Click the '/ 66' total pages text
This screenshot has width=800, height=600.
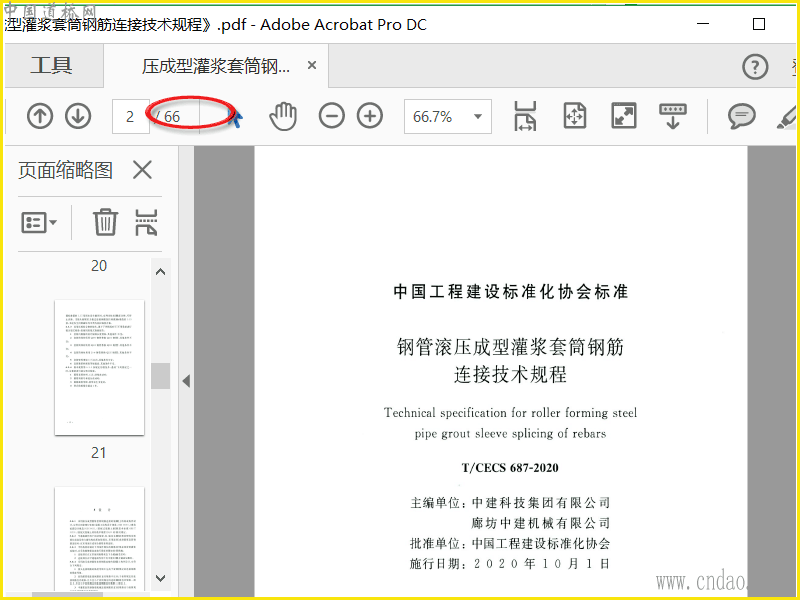coord(168,117)
